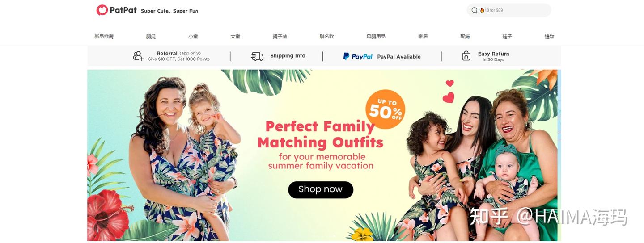Open the 親子裝 category

(280, 37)
